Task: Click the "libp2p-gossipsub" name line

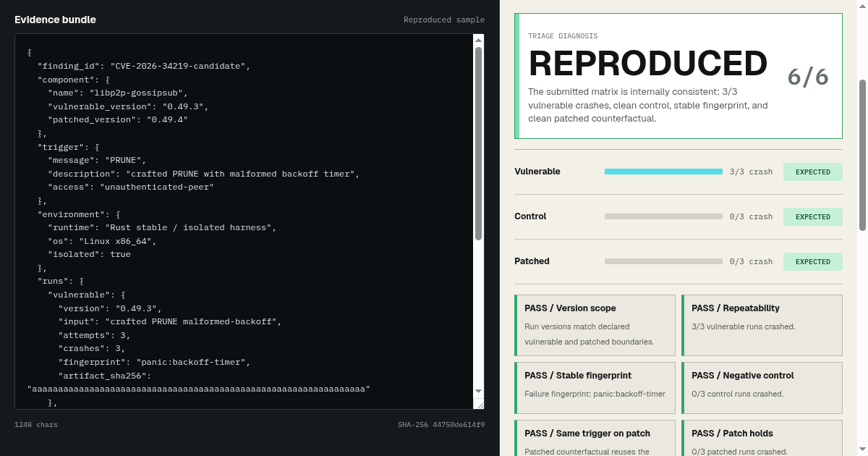Action: pyautogui.click(x=118, y=93)
